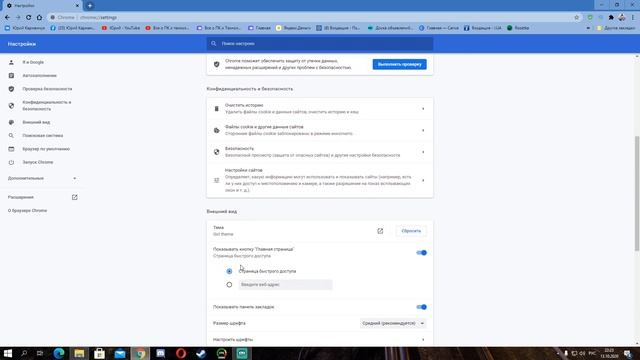Open the 'Юрий - YouTube' bookmark

[x=120, y=28]
